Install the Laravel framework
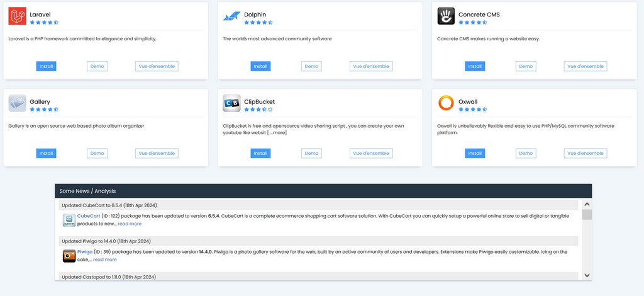644x296 pixels. pos(46,66)
